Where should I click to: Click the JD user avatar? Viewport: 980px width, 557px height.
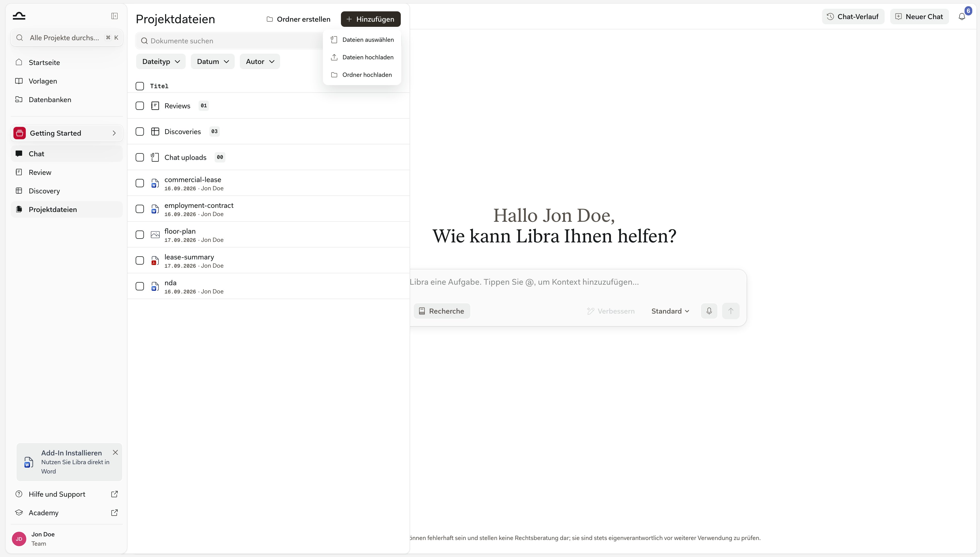point(19,539)
